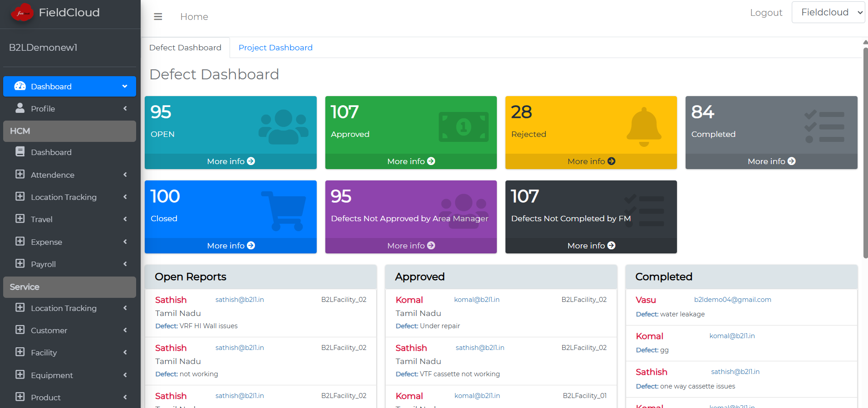
Task: Open More info on Defects Not Completed card
Action: click(591, 246)
